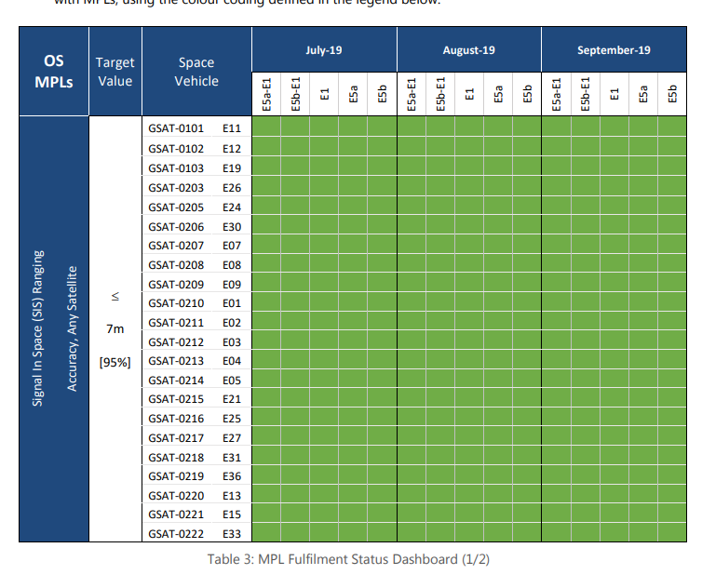This screenshot has width=702, height=588.
Task: Click the Target Value header cell
Action: (115, 72)
